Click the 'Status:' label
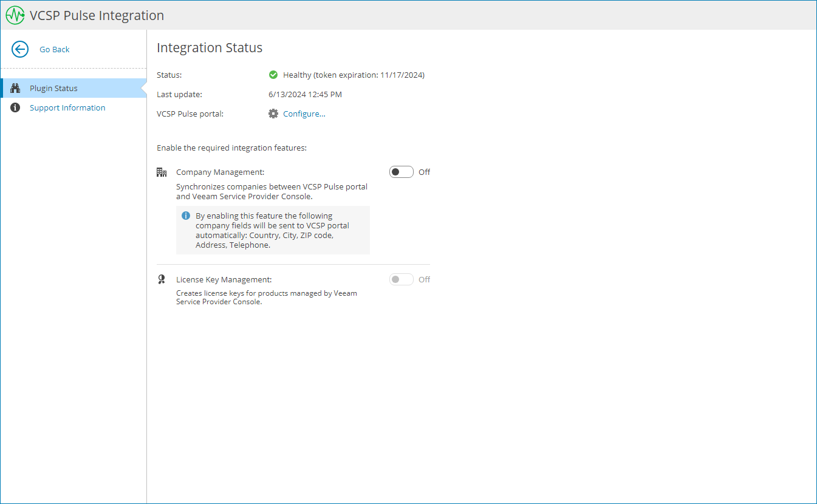 coord(169,75)
